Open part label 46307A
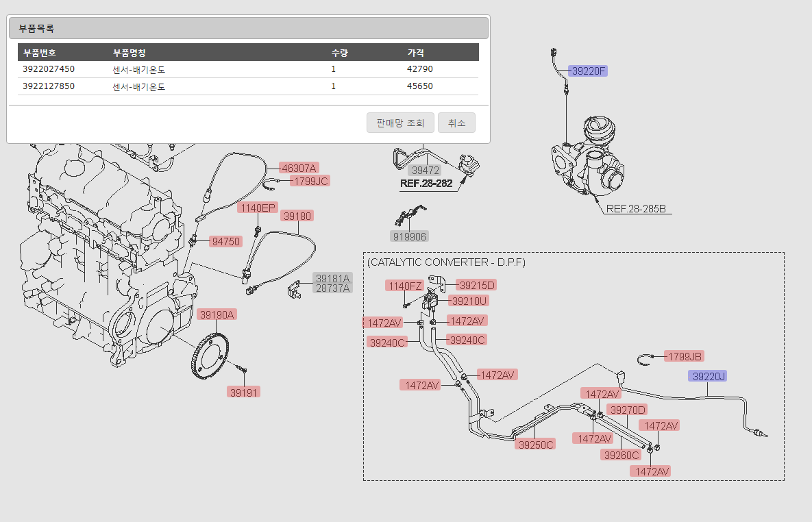Image resolution: width=812 pixels, height=522 pixels. [299, 168]
